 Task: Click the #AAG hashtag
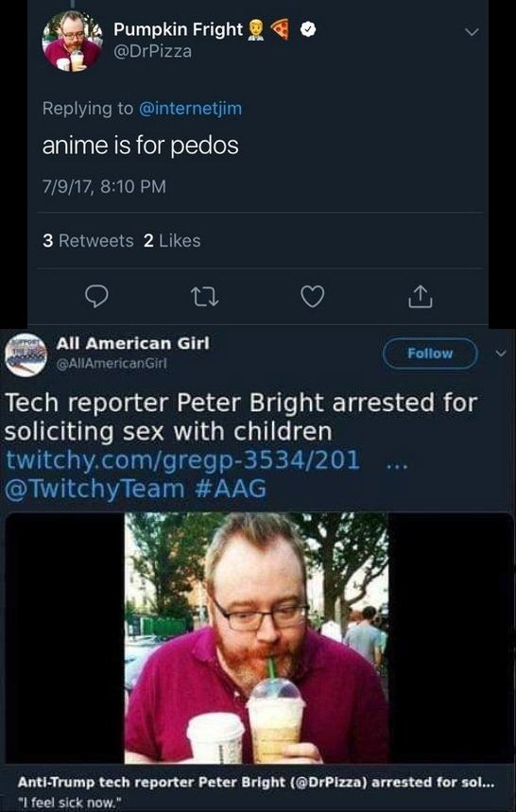230,488
